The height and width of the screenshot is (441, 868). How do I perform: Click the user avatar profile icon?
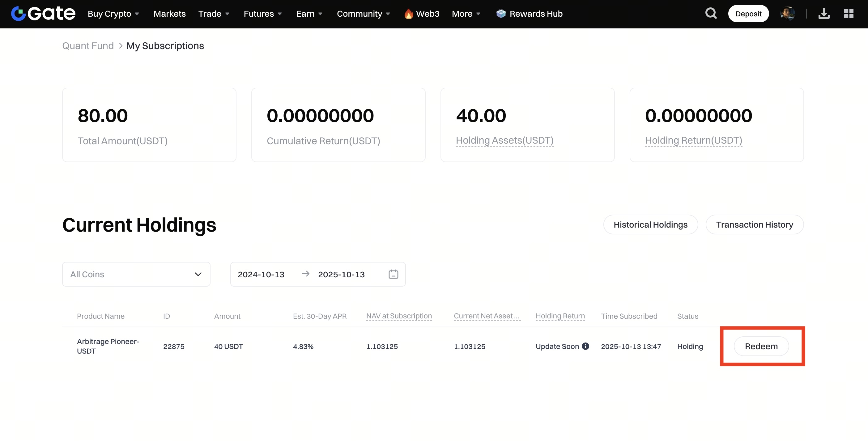tap(787, 14)
